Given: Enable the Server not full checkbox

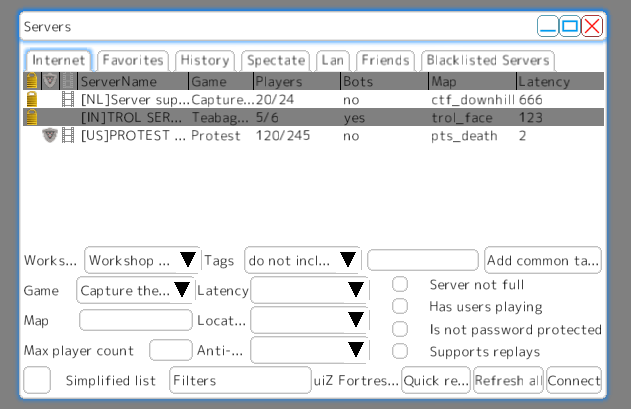Looking at the screenshot, I should (400, 284).
